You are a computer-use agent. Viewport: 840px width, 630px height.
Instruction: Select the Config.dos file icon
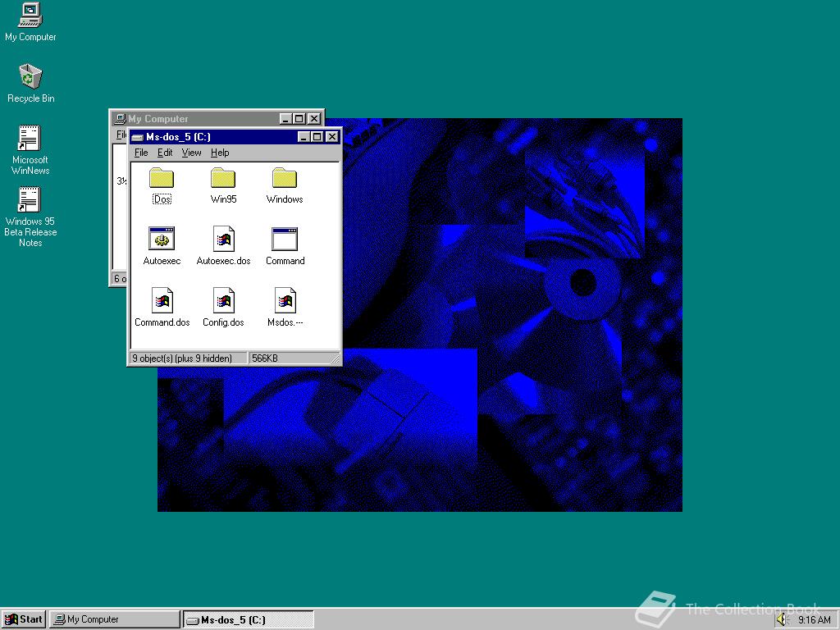(223, 300)
